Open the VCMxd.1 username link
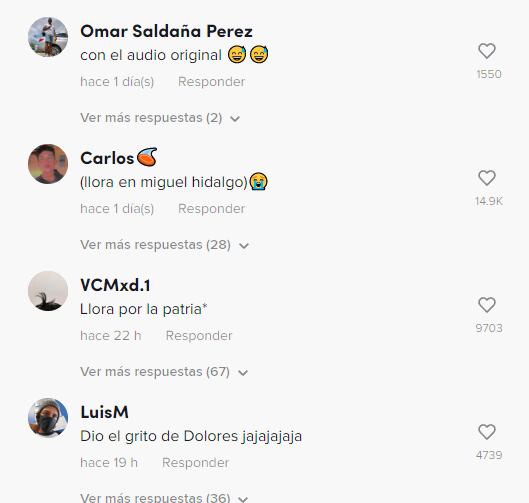The image size is (529, 503). click(115, 285)
